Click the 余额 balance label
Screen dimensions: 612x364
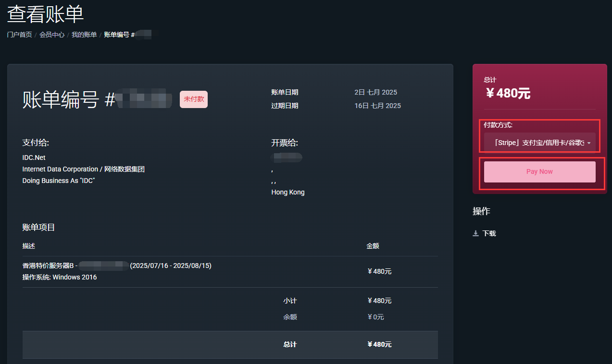pos(290,317)
